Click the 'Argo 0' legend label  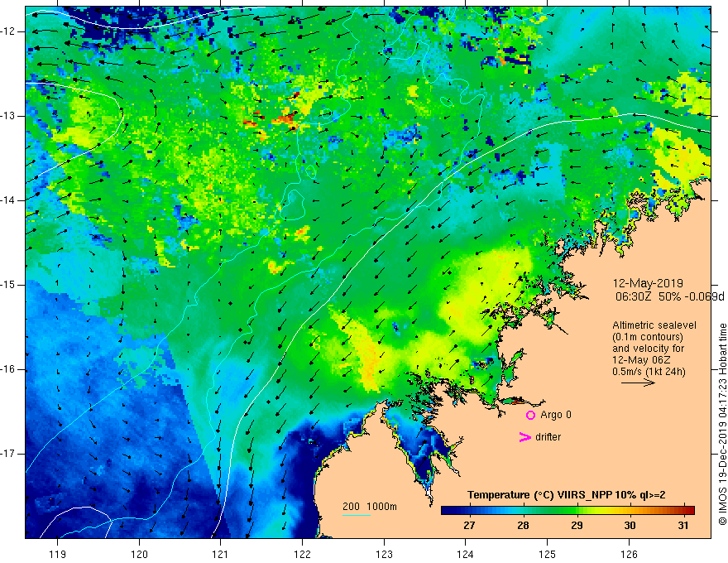tap(556, 415)
